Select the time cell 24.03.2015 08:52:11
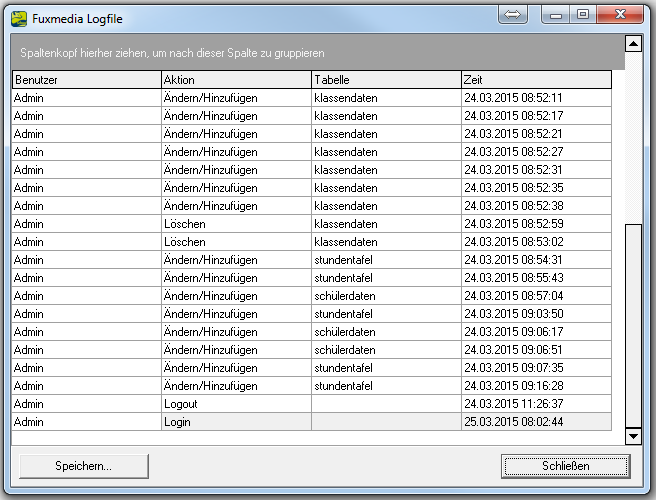Screen dimensions: 656x500 click(536, 97)
